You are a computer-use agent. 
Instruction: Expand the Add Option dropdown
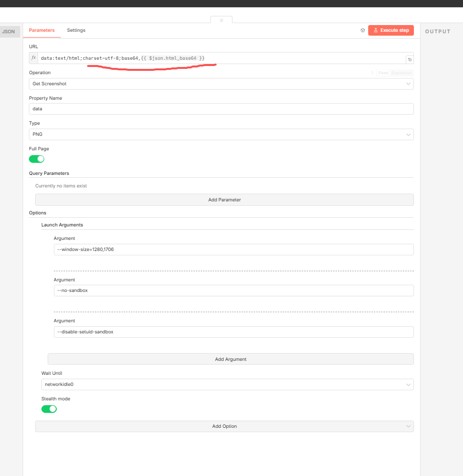coord(224,426)
